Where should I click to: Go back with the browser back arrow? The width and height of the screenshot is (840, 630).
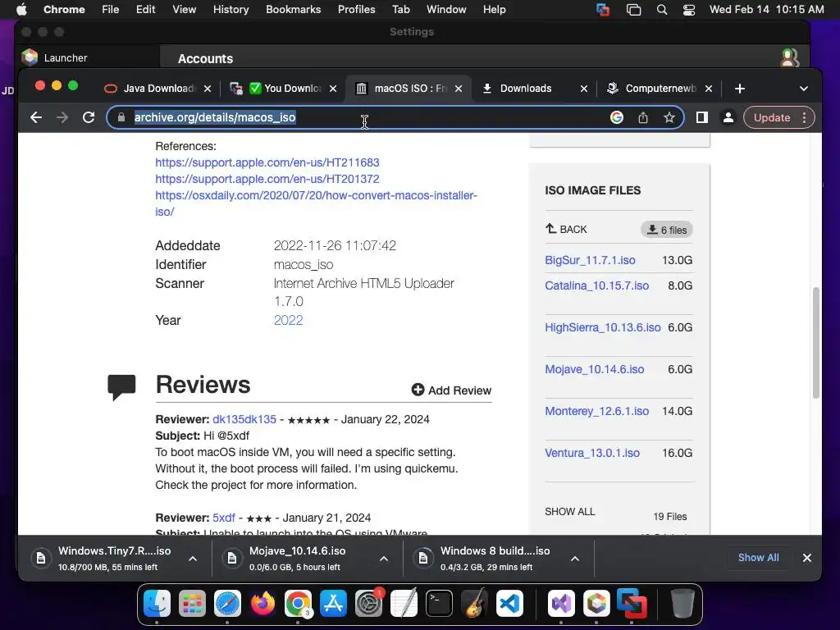click(36, 117)
